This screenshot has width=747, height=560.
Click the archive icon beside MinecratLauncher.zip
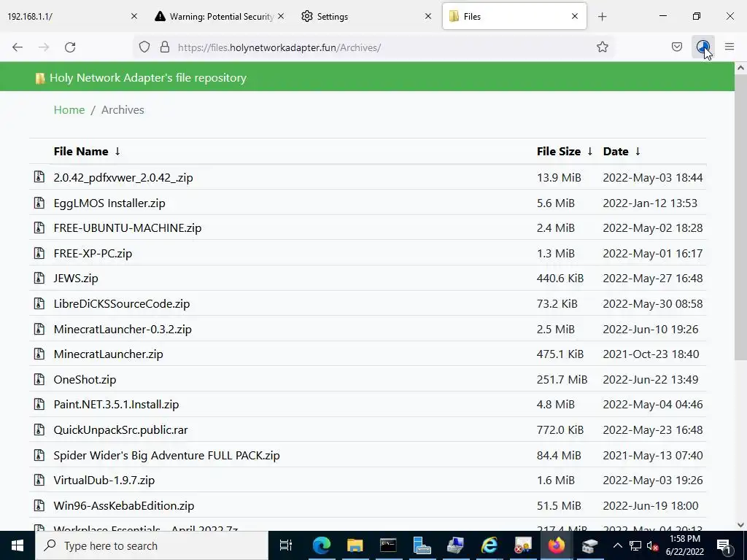pos(39,354)
